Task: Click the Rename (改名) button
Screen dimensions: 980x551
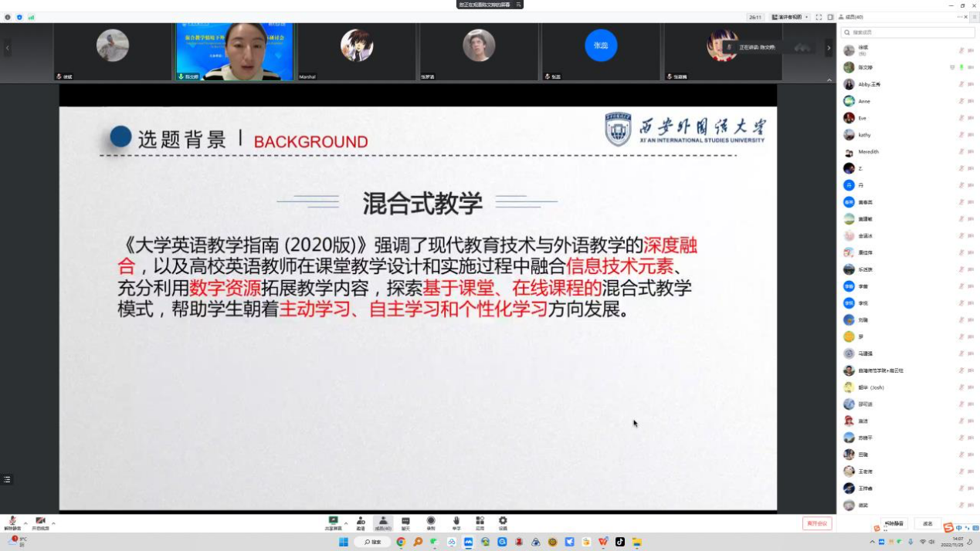Action: point(927,523)
